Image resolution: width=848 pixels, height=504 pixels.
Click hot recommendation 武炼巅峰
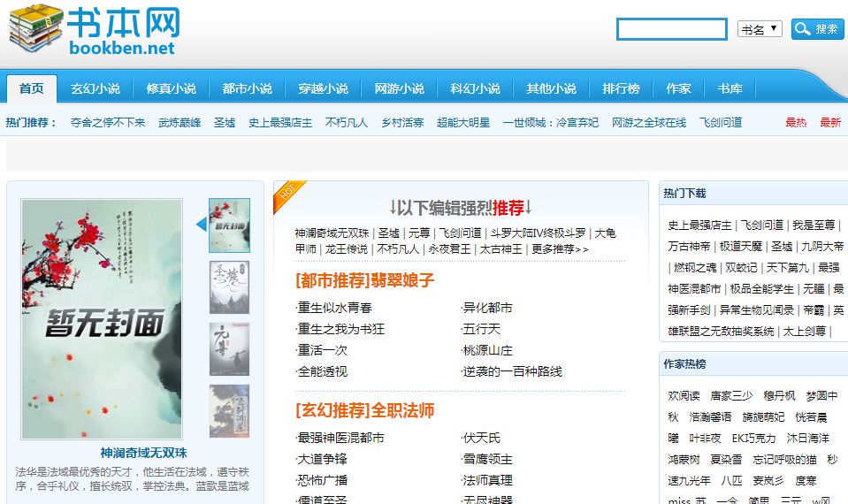(180, 123)
